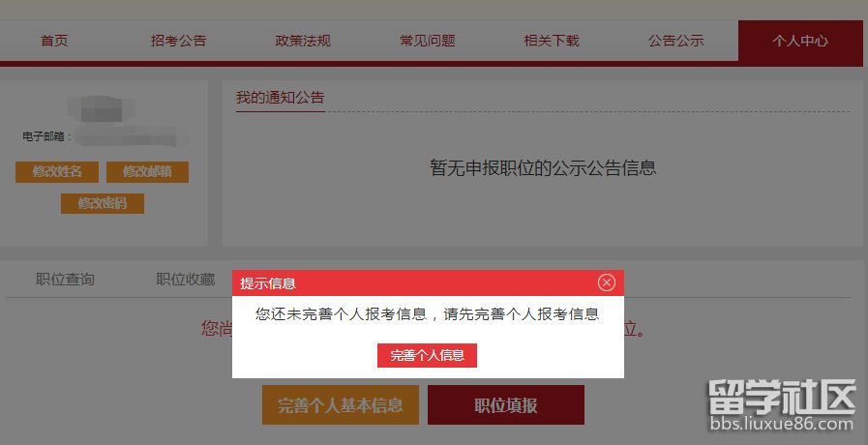Go to the 招考公告 tab
The image size is (868, 445).
pyautogui.click(x=178, y=41)
